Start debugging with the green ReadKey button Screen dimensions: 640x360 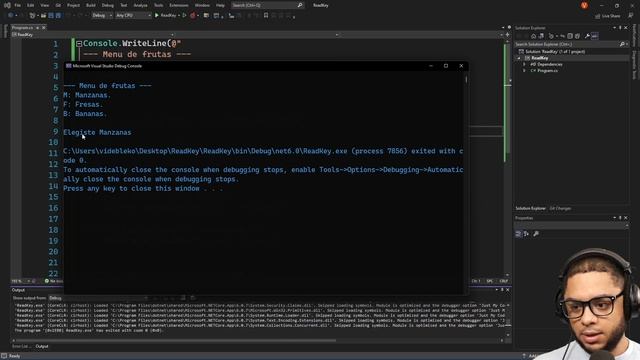pyautogui.click(x=165, y=16)
